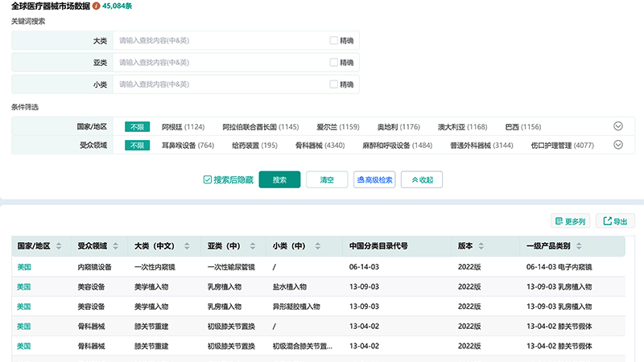The height and width of the screenshot is (362, 644).
Task: Filter by 巴西 (1156)
Action: pos(523,127)
